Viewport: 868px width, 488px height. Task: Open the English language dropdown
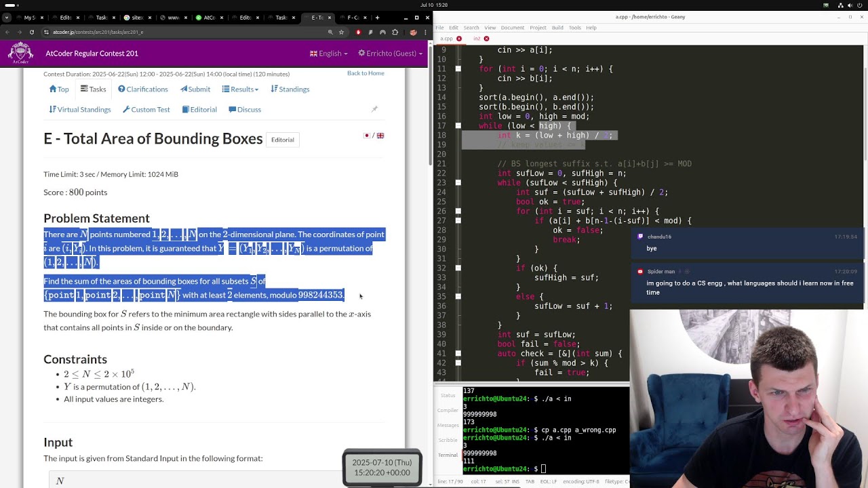click(x=329, y=54)
